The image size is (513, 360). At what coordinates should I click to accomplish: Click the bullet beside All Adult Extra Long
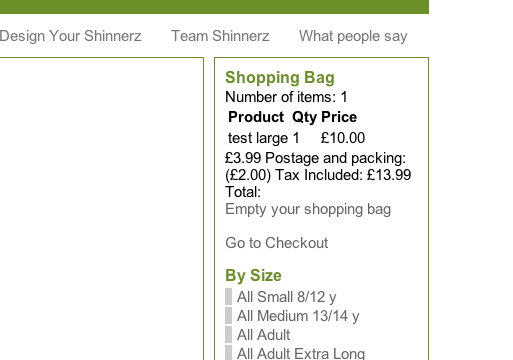[228, 353]
